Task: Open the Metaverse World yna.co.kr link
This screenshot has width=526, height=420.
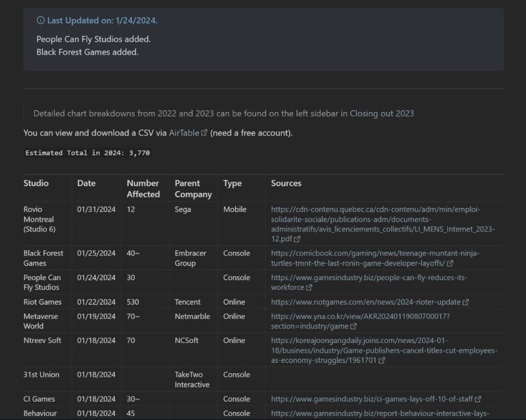Action: 360,321
